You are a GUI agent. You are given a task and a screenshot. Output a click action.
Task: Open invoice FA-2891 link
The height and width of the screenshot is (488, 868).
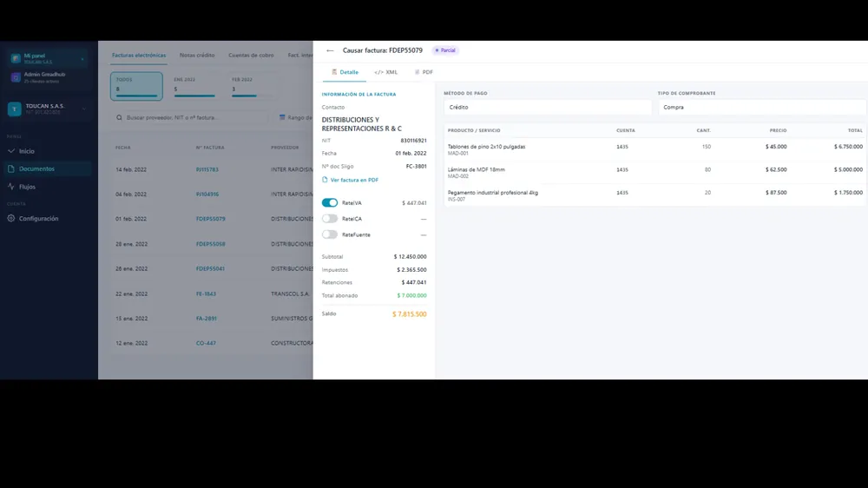point(206,319)
